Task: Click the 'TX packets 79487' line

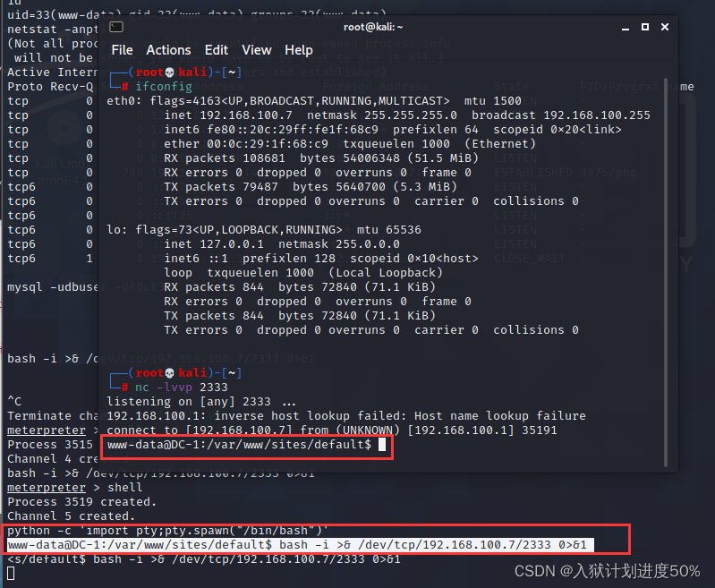Action: pyautogui.click(x=311, y=186)
